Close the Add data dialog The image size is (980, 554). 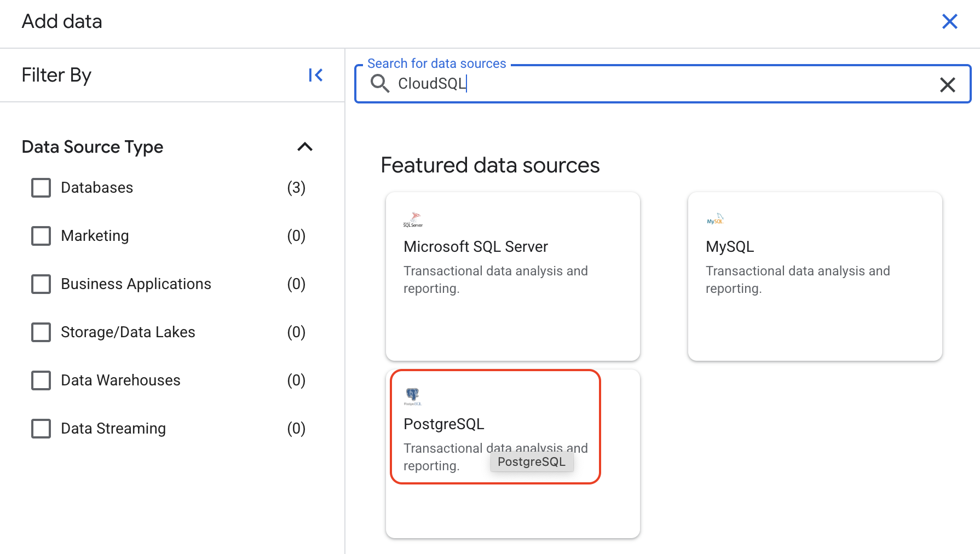click(x=949, y=21)
